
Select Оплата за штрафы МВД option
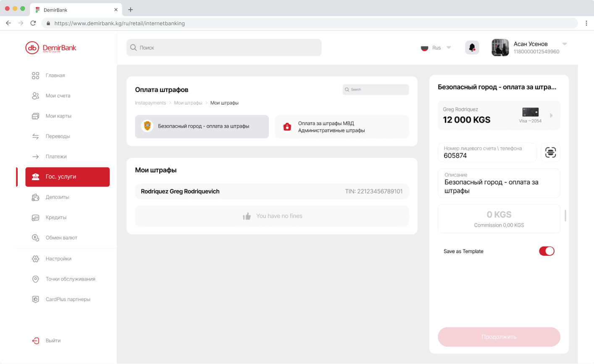(x=342, y=126)
